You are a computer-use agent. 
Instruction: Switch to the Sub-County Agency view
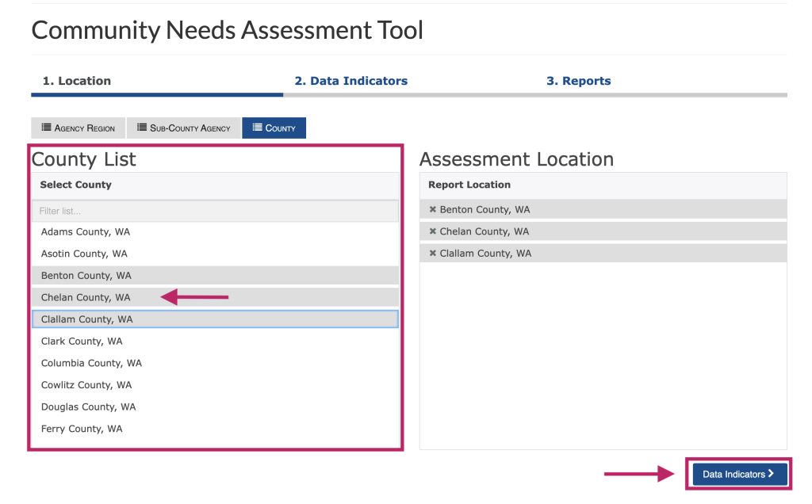[x=183, y=128]
